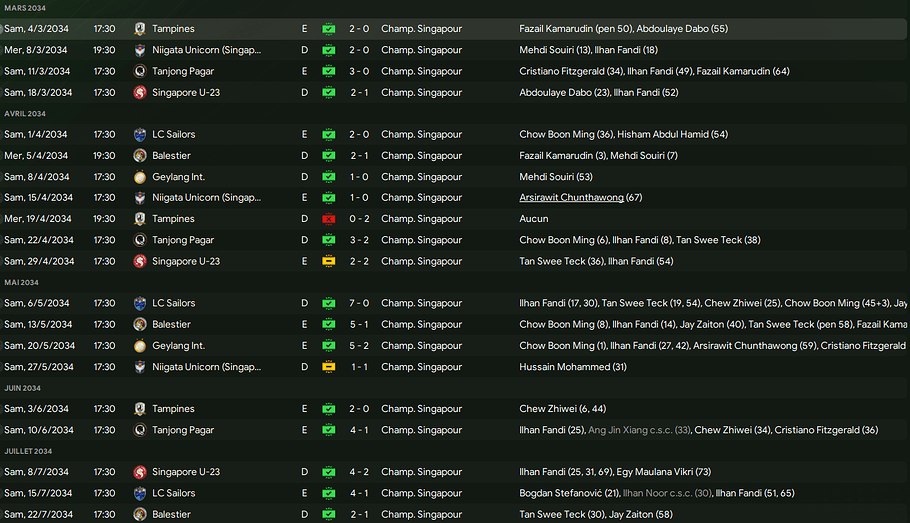Click the Singapore U-23 badge on 18/3/2034

pos(140,93)
